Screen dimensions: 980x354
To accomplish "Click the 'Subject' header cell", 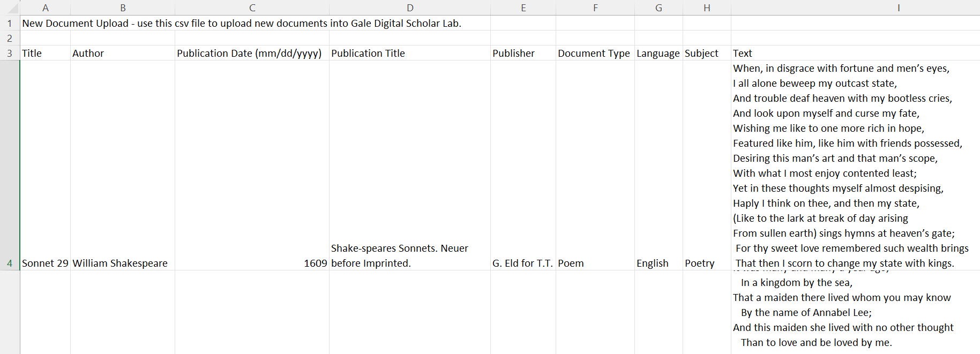I will tap(707, 53).
